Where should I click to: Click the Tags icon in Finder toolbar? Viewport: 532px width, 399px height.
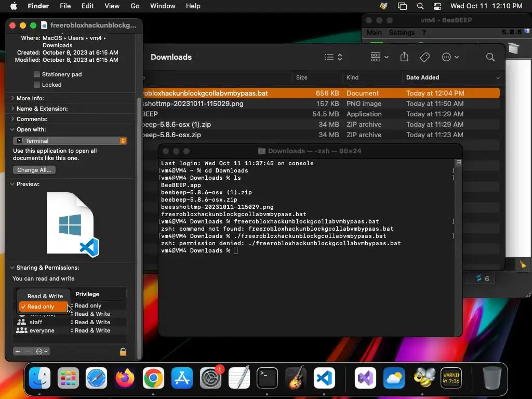pyautogui.click(x=425, y=57)
